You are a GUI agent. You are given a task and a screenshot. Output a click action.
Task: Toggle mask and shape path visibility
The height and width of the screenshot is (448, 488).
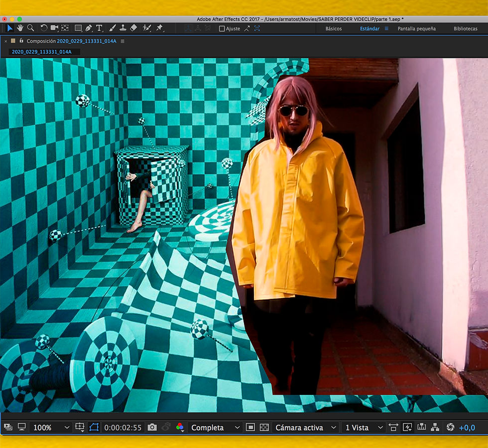(x=94, y=427)
